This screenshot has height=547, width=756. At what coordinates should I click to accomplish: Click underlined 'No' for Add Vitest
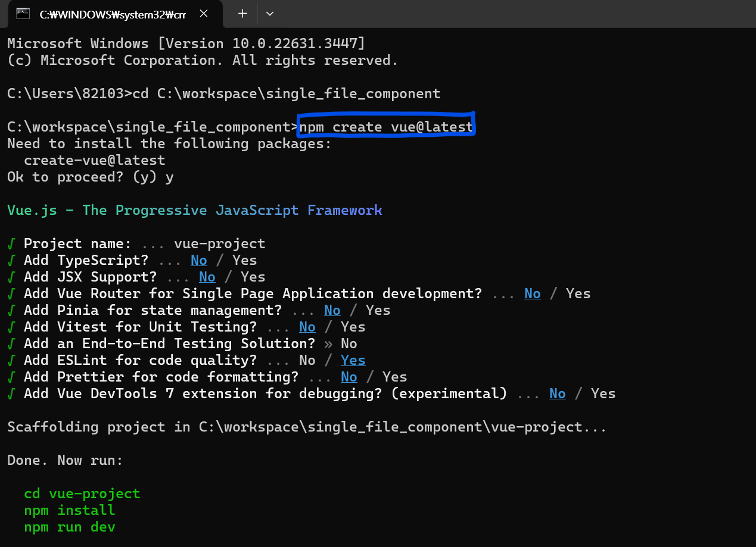307,327
